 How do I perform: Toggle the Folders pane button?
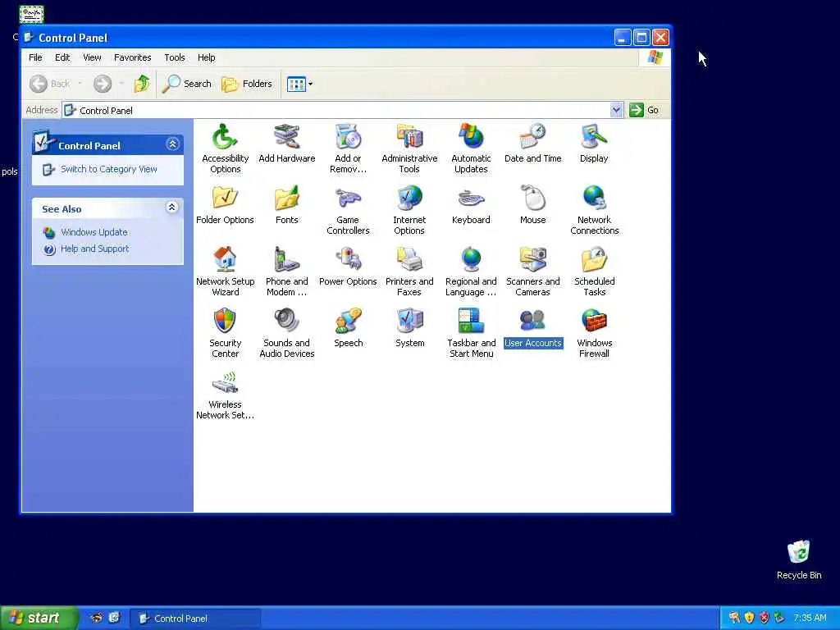tap(247, 84)
